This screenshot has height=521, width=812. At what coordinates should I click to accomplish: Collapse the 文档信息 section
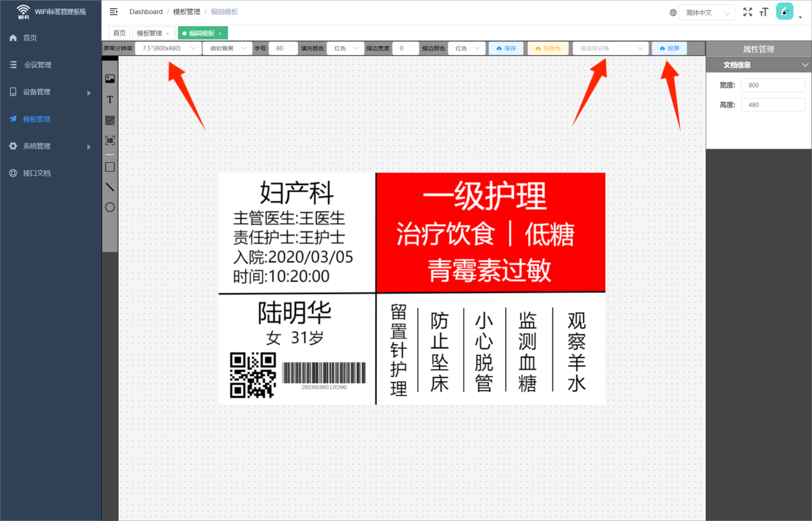coord(806,65)
